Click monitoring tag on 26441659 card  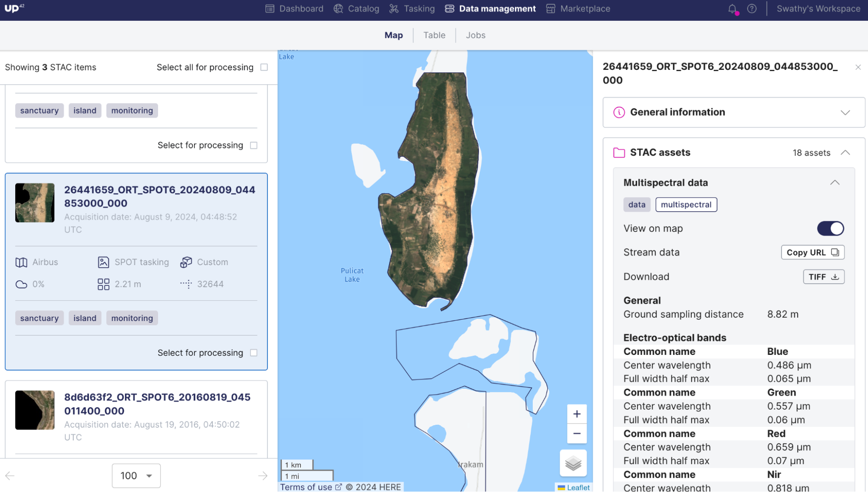132,318
